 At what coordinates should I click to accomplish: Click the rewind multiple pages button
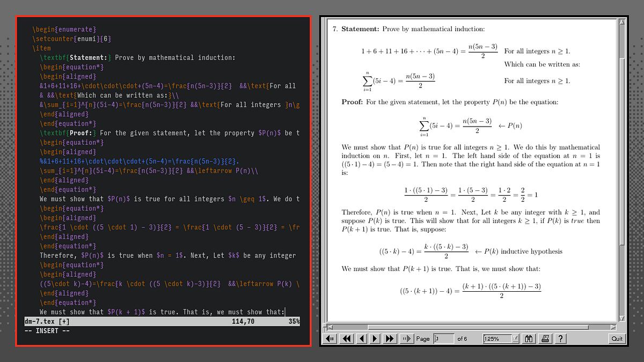click(x=347, y=338)
